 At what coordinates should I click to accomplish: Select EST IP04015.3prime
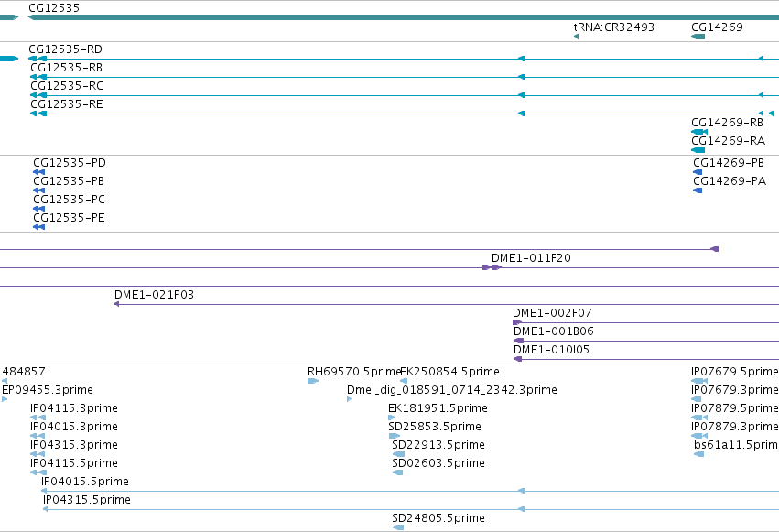pos(74,428)
